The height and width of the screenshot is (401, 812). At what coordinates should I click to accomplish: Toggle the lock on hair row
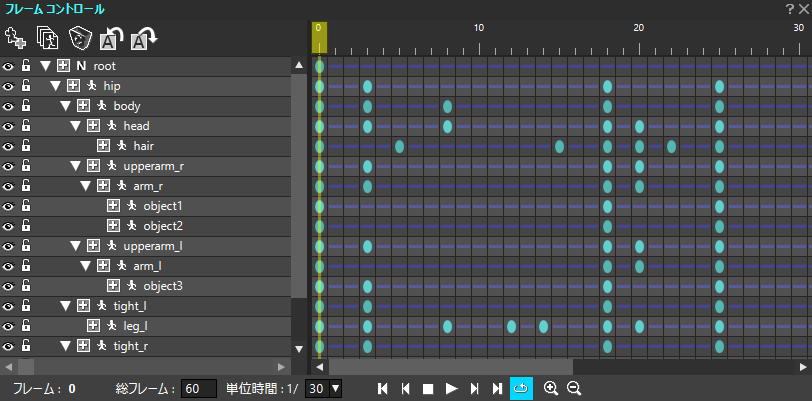tap(25, 146)
